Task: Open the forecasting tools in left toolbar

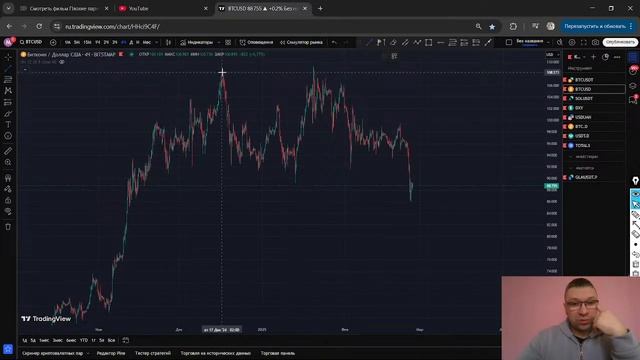Action: click(x=8, y=102)
